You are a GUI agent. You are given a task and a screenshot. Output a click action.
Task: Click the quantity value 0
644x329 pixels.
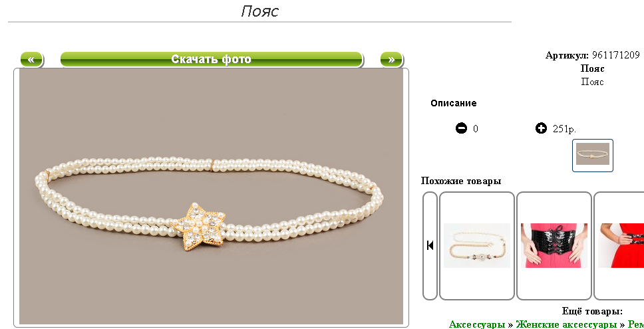tap(476, 129)
